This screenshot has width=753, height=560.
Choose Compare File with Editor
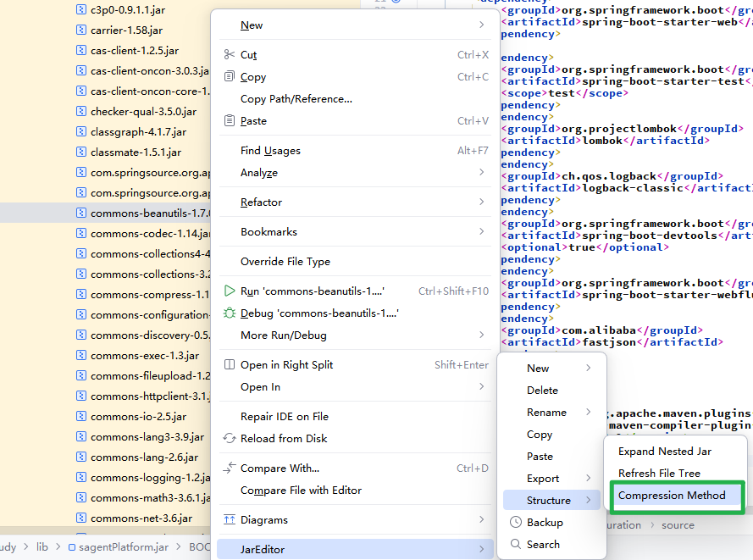click(356, 491)
